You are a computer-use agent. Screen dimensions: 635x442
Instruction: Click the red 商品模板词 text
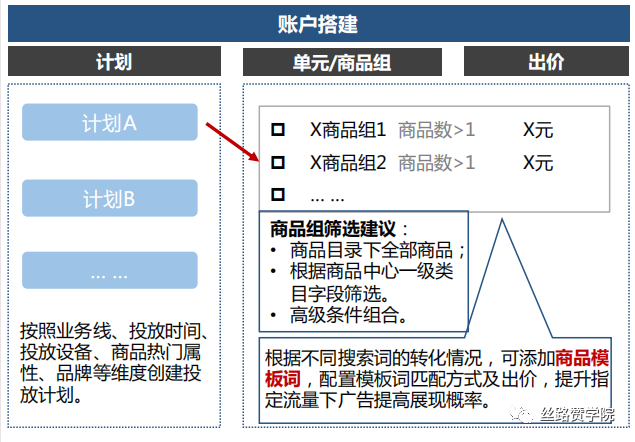[x=437, y=369]
